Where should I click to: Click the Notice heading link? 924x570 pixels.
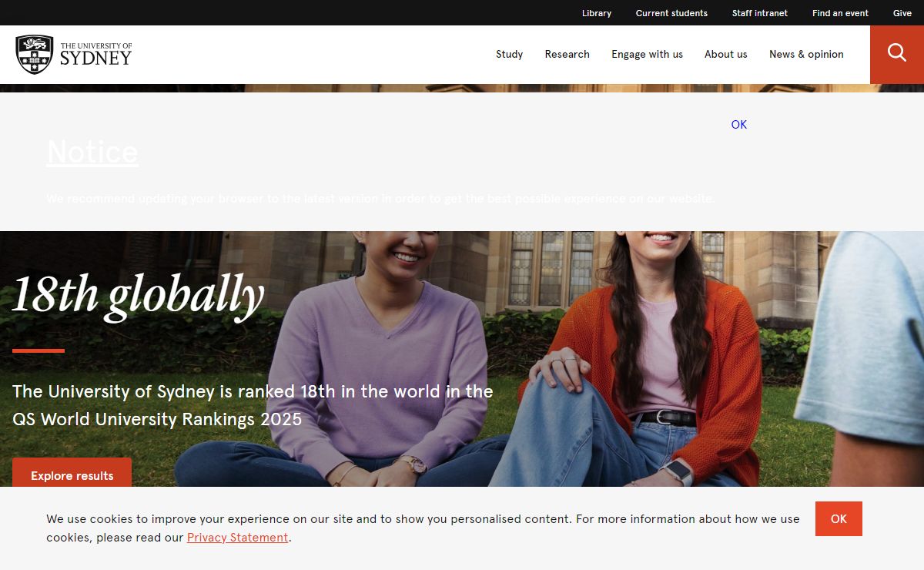[92, 152]
